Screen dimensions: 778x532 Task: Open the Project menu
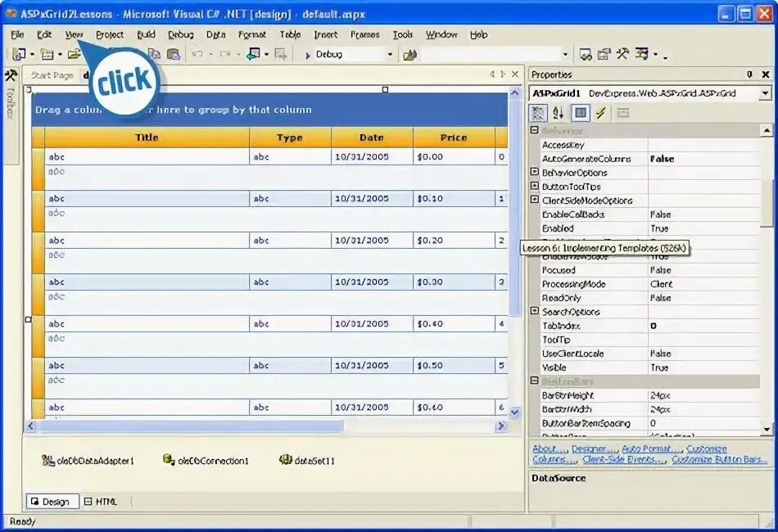point(110,34)
